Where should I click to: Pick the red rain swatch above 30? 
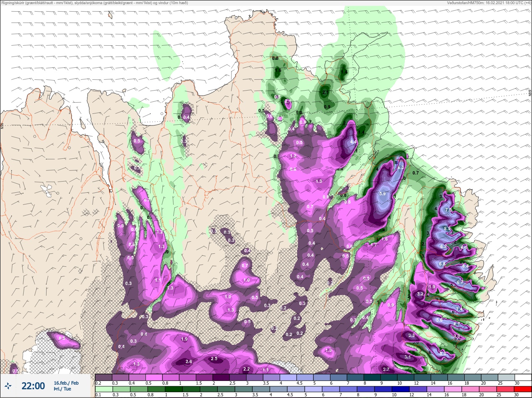[524, 389]
